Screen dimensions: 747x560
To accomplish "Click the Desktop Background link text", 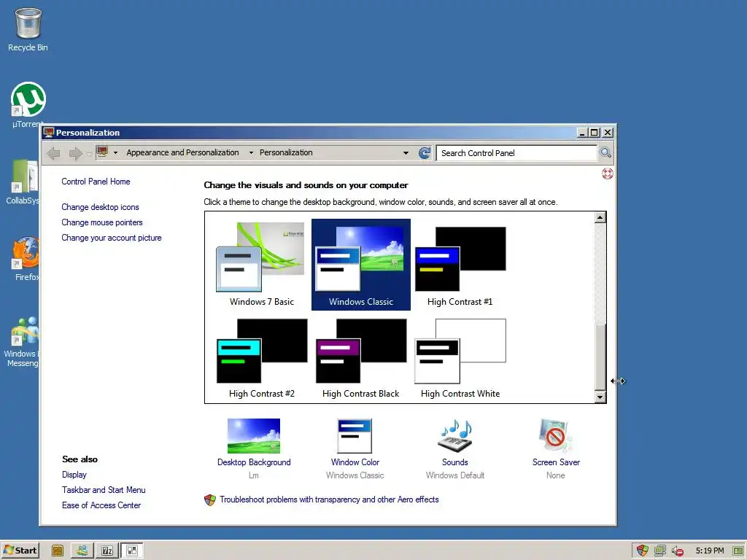I will point(254,462).
